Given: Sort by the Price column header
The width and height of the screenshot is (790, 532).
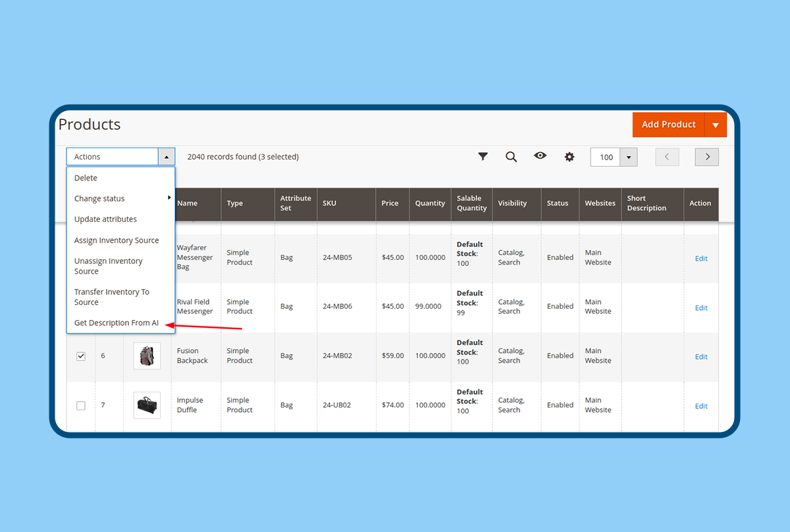Looking at the screenshot, I should click(x=390, y=203).
